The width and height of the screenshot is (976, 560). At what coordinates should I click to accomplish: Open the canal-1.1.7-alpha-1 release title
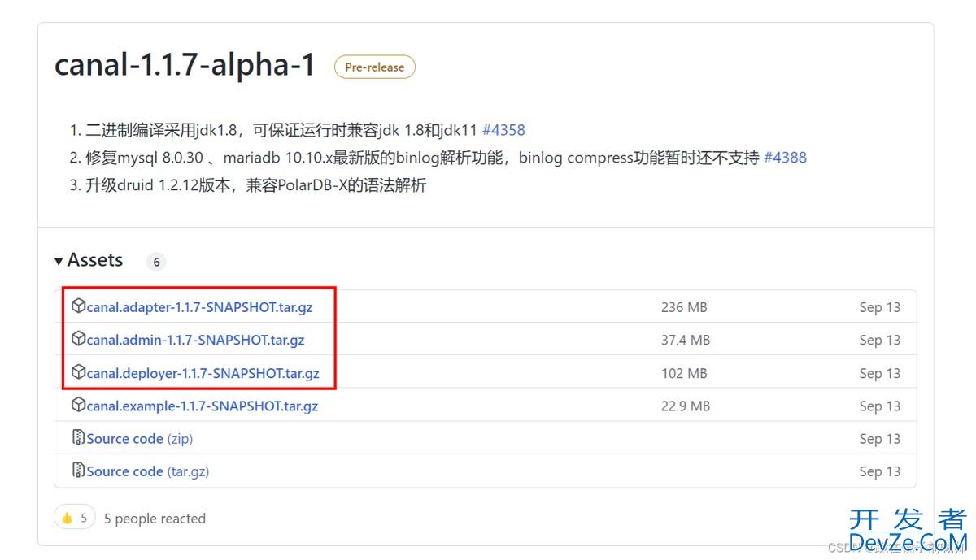click(185, 65)
